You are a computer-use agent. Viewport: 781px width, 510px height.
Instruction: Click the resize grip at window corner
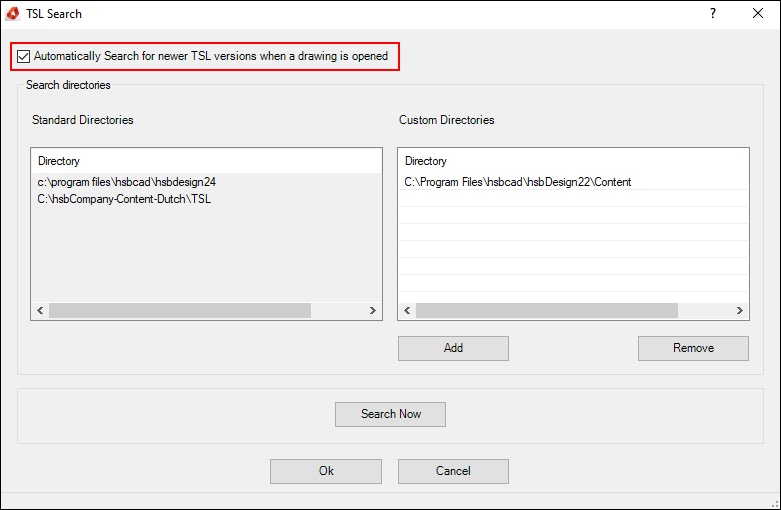click(775, 504)
